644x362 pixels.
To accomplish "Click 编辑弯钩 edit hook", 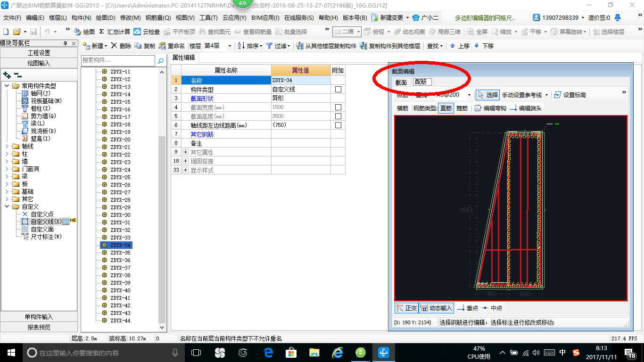I will [490, 108].
